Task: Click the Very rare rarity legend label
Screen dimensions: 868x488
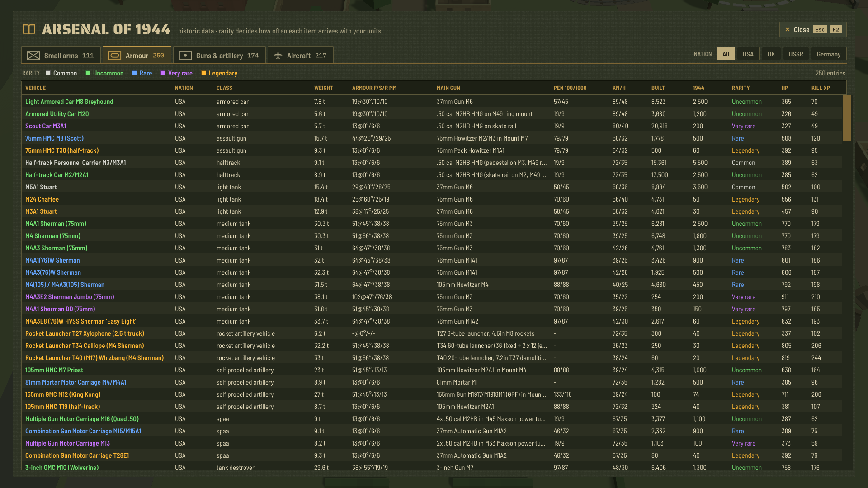Action: pos(180,73)
